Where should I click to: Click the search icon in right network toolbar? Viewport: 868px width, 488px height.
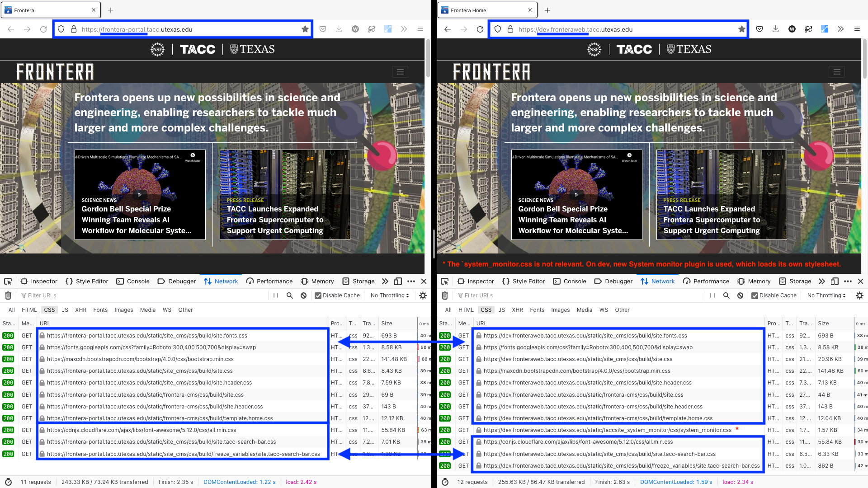coord(726,296)
